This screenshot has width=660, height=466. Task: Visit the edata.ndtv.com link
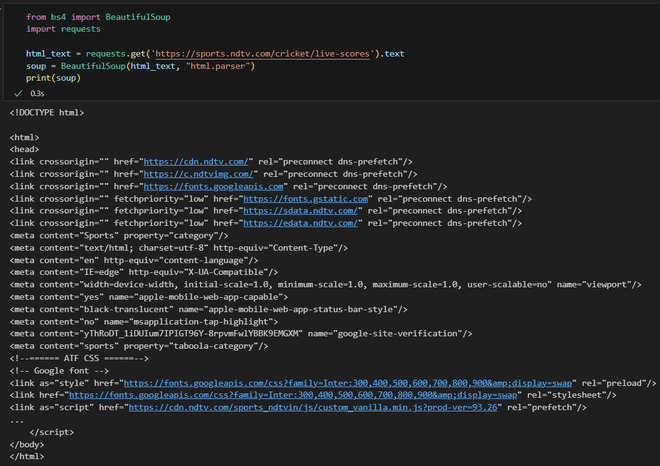click(x=306, y=222)
